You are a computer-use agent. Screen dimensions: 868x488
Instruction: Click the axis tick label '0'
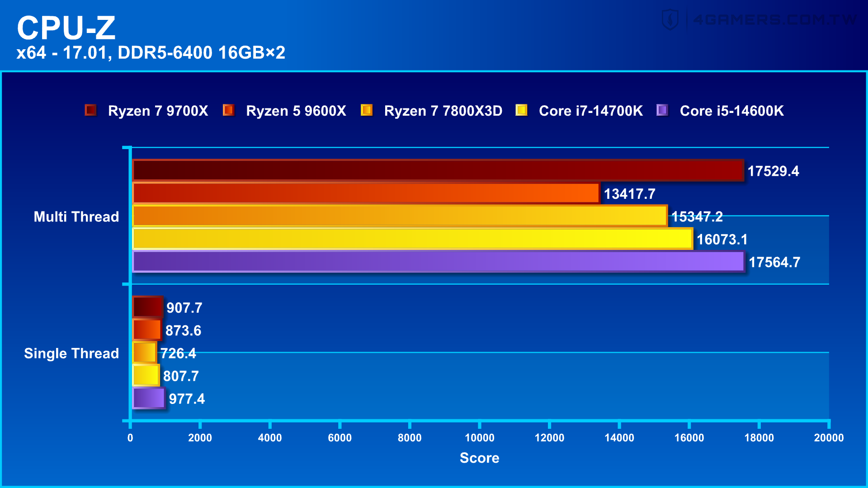click(130, 438)
